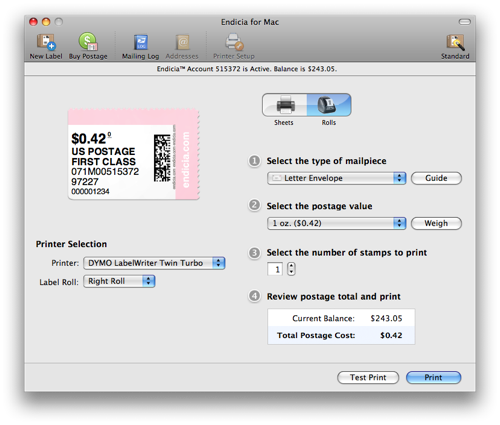500x425 pixels.
Task: Click the Total Postage Cost value $0.42
Action: 391,335
